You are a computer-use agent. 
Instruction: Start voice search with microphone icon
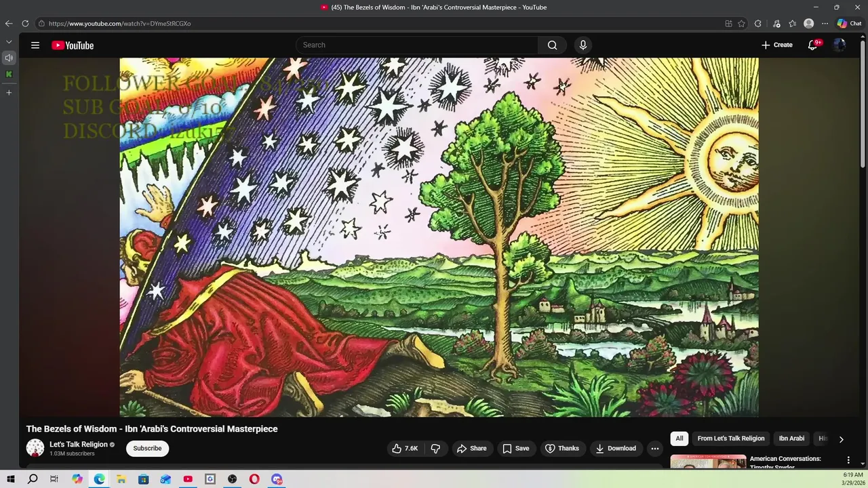(x=583, y=45)
